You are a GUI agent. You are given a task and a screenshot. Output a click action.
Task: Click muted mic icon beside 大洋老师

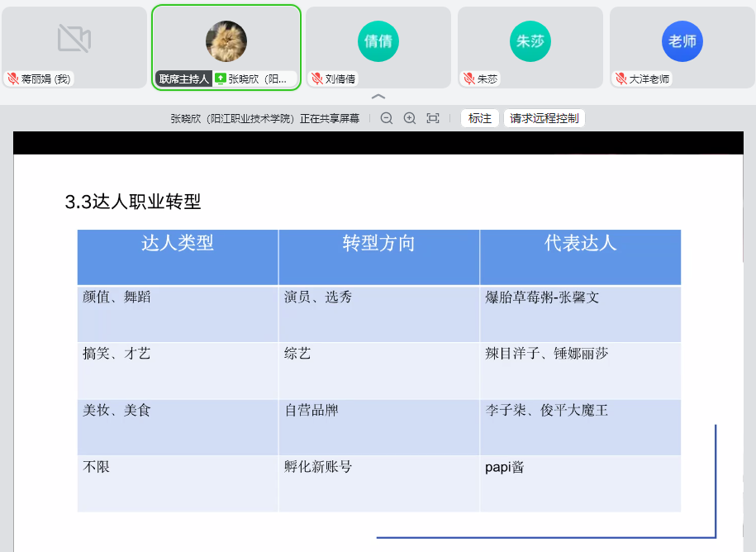[x=621, y=79]
